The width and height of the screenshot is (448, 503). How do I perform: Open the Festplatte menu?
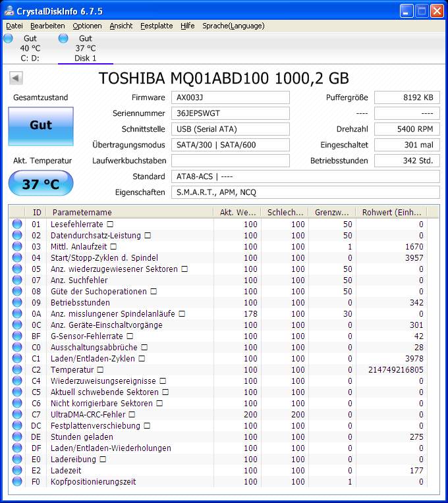[x=157, y=26]
